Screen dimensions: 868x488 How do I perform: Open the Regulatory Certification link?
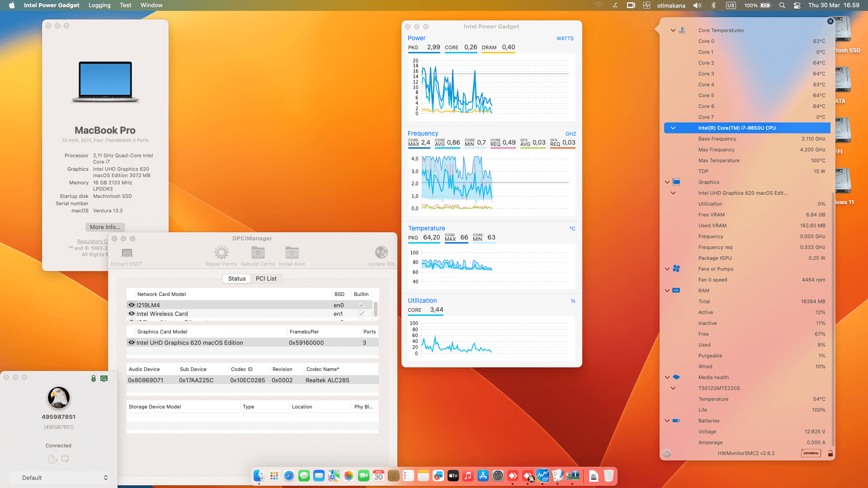click(93, 241)
